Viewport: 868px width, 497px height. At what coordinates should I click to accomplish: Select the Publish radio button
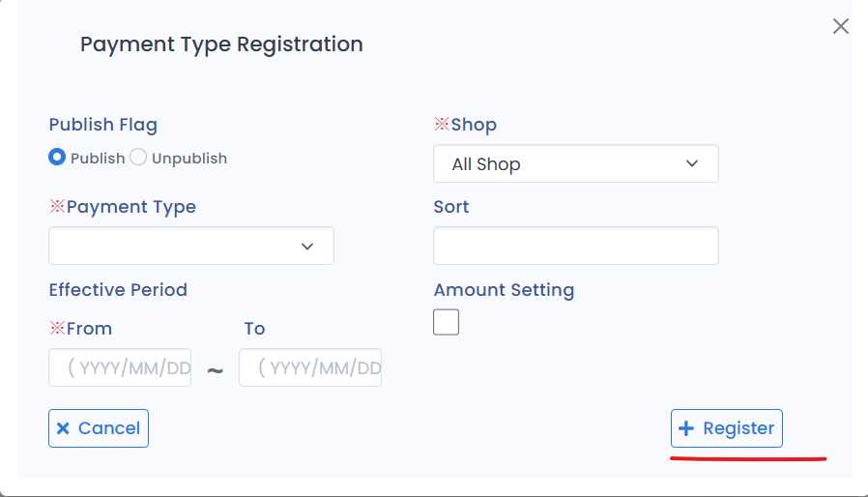point(57,158)
